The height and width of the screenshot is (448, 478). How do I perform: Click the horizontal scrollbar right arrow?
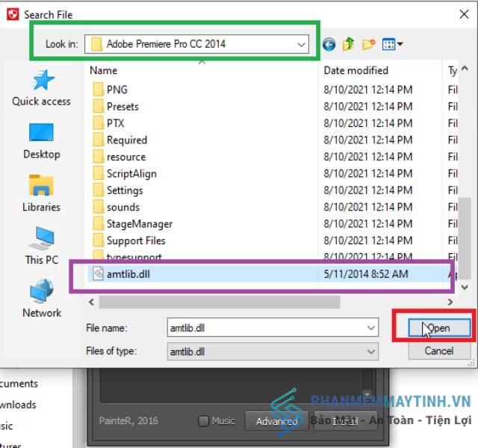(450, 302)
